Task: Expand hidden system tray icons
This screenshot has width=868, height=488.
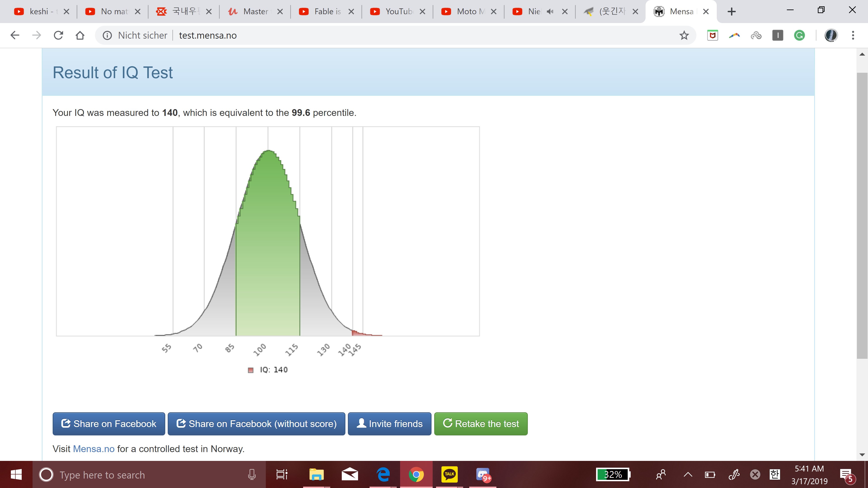Action: pos(688,474)
